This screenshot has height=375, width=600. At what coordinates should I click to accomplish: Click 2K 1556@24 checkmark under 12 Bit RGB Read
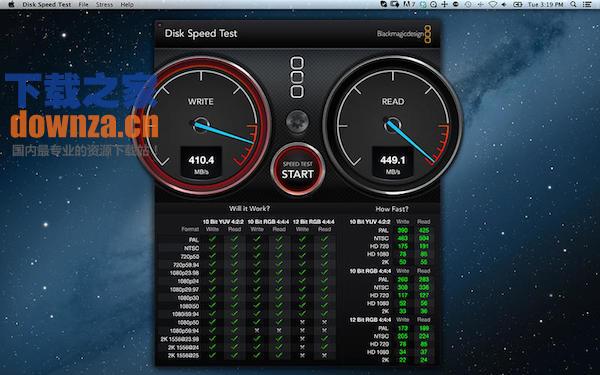324,347
